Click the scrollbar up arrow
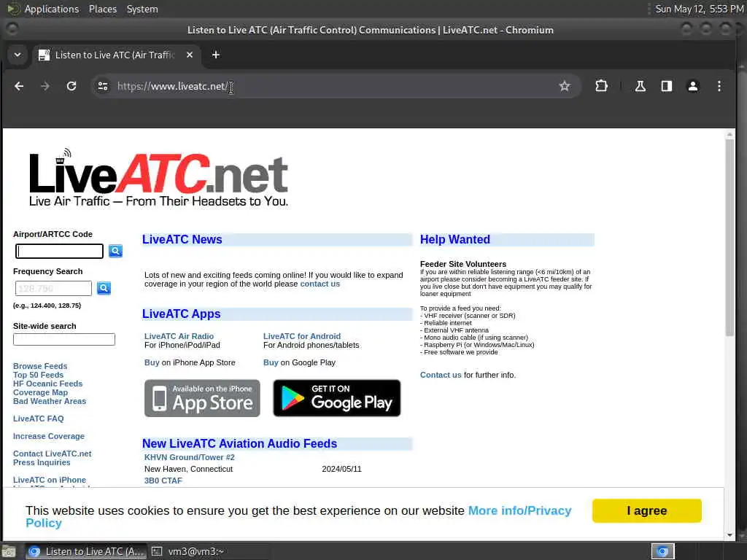This screenshot has height=560, width=747. (729, 135)
